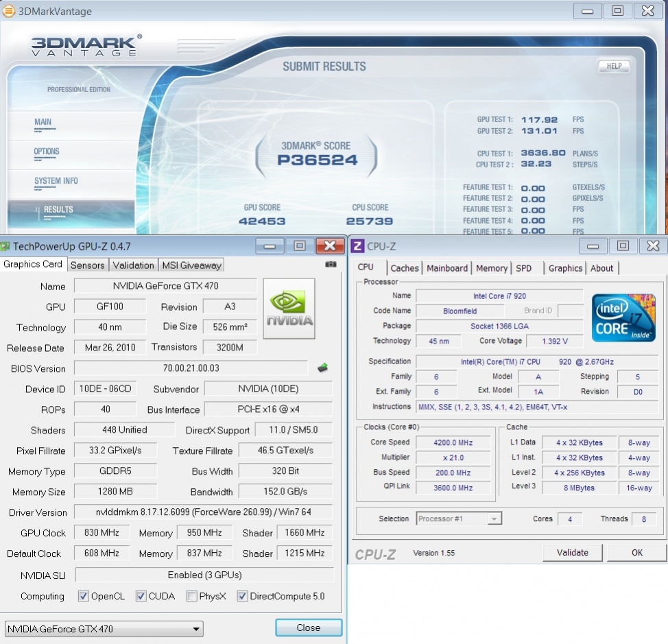Viewport: 668px width, 644px height.
Task: Click the CPU-Z title bar Z icon
Action: click(x=357, y=246)
